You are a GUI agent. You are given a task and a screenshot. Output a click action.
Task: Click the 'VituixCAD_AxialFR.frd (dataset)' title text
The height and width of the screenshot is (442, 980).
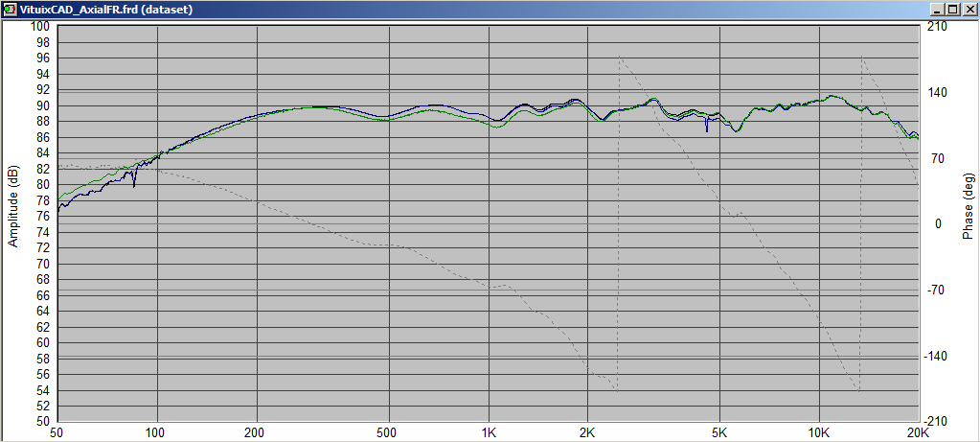point(106,10)
